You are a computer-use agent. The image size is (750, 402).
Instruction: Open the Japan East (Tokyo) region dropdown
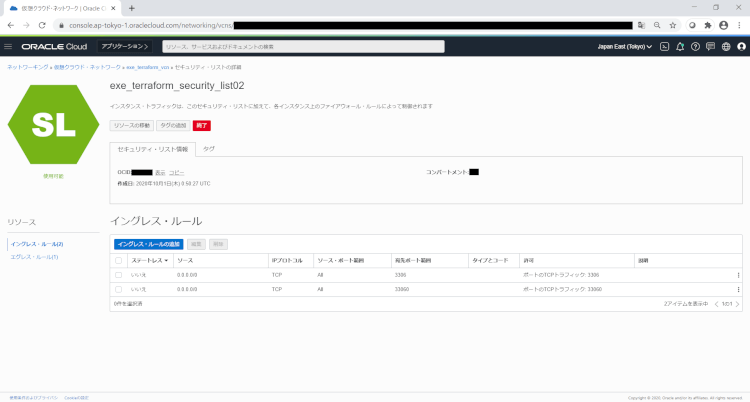point(624,46)
